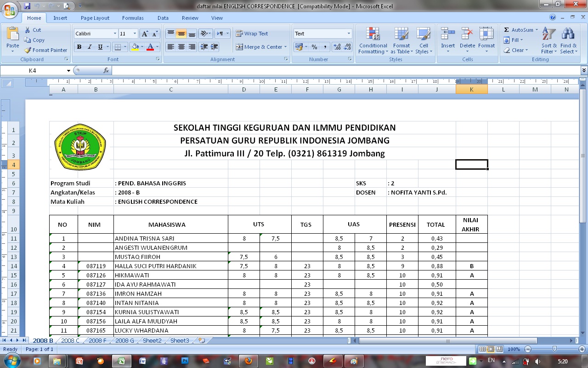
Task: Click into the formula bar input
Action: coord(346,70)
